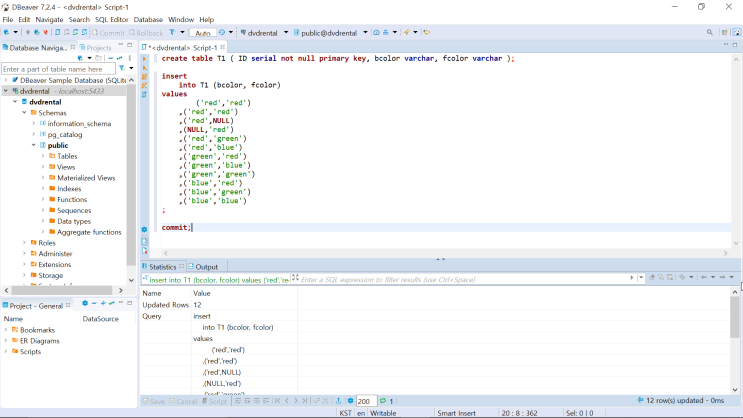
Task: Open the File menu
Action: point(8,19)
